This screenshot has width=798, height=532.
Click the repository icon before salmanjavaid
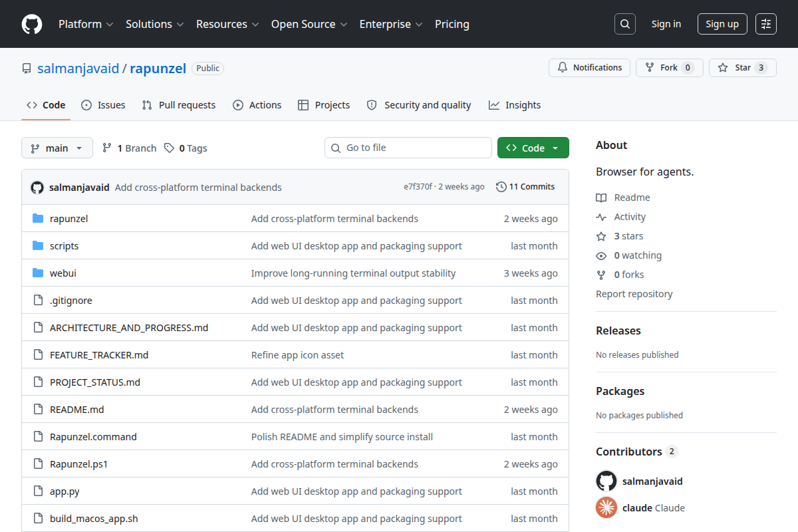27,68
